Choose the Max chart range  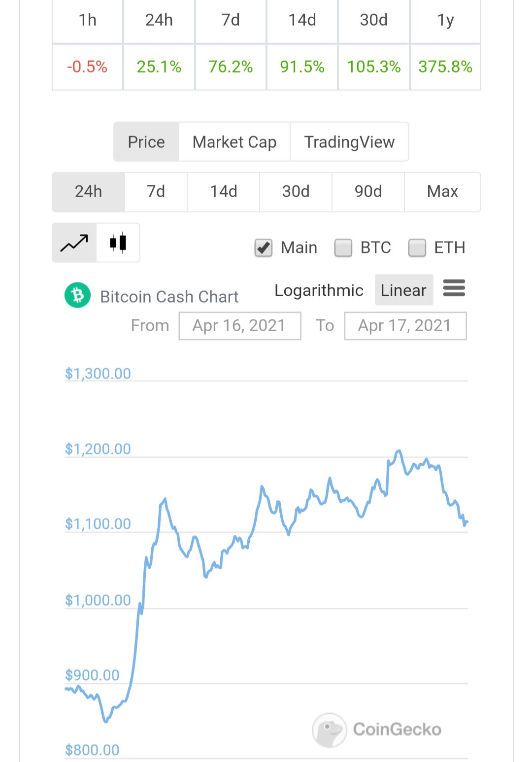click(x=442, y=191)
